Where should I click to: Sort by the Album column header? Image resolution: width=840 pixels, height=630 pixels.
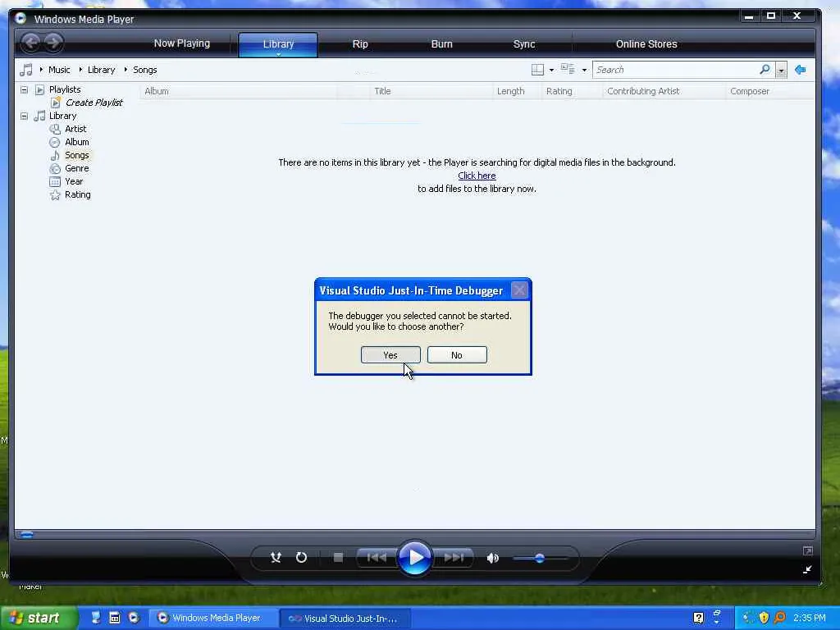pyautogui.click(x=239, y=91)
